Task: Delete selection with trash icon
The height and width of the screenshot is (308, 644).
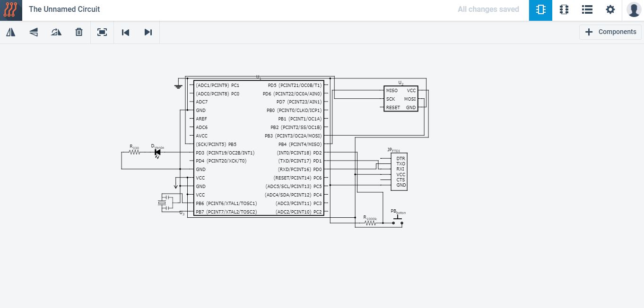Action: pos(79,32)
